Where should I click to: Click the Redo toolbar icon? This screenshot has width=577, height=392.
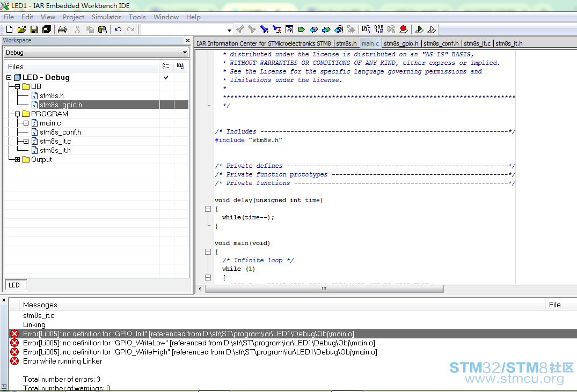coord(130,29)
